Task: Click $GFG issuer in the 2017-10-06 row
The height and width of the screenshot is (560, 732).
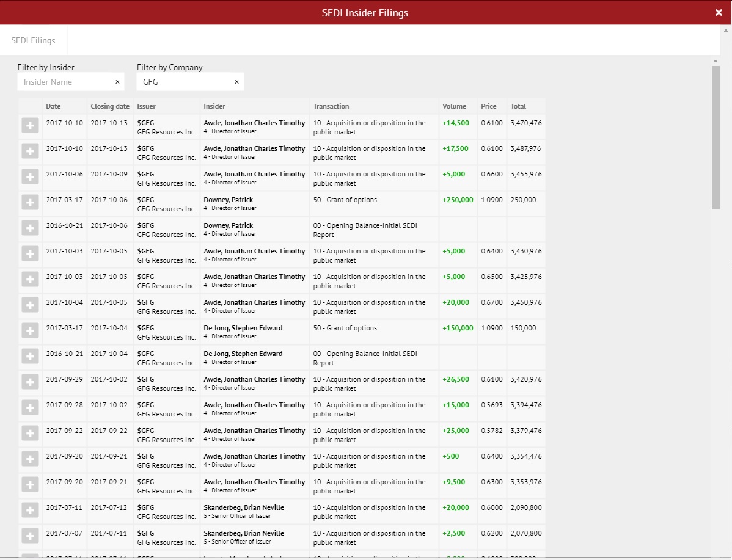Action: (145, 174)
